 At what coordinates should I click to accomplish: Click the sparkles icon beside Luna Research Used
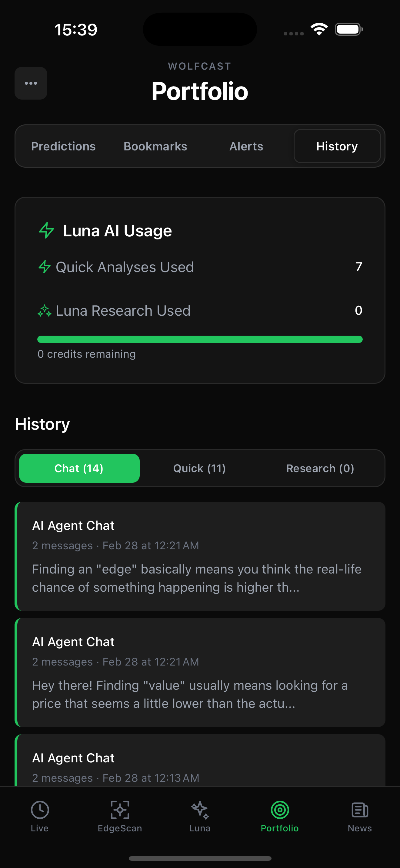click(x=44, y=311)
